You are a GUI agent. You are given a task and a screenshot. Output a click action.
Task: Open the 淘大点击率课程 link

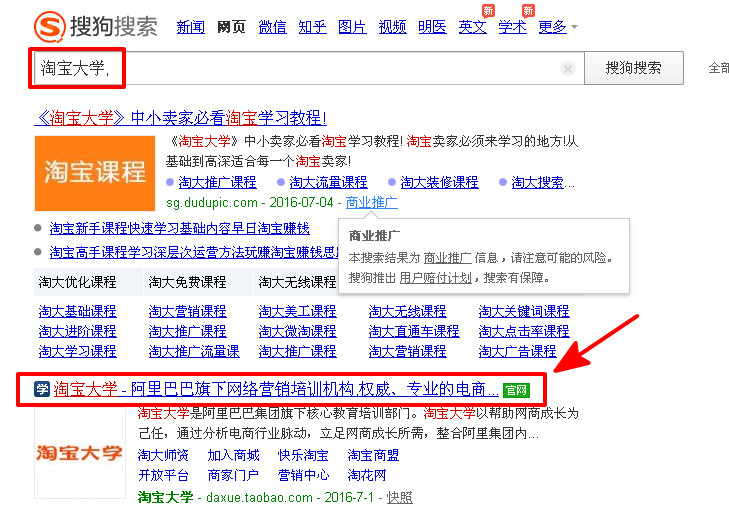tap(524, 331)
